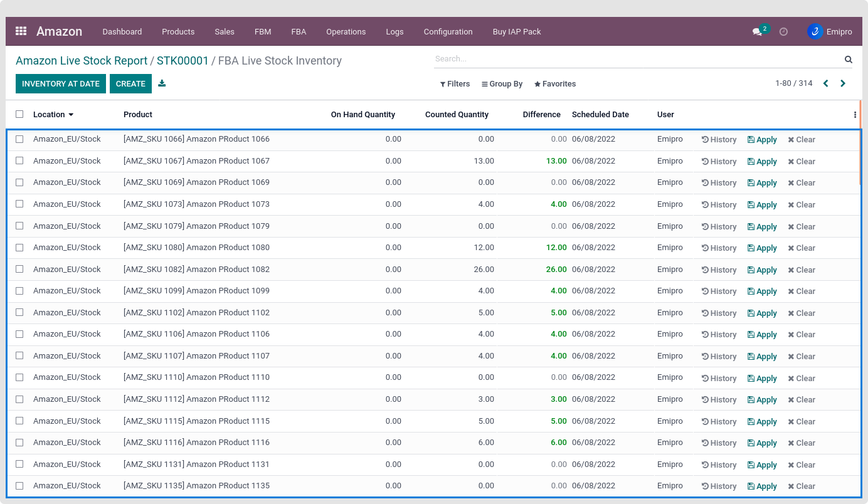The image size is (868, 504).
Task: Go to previous page arrow
Action: click(826, 83)
